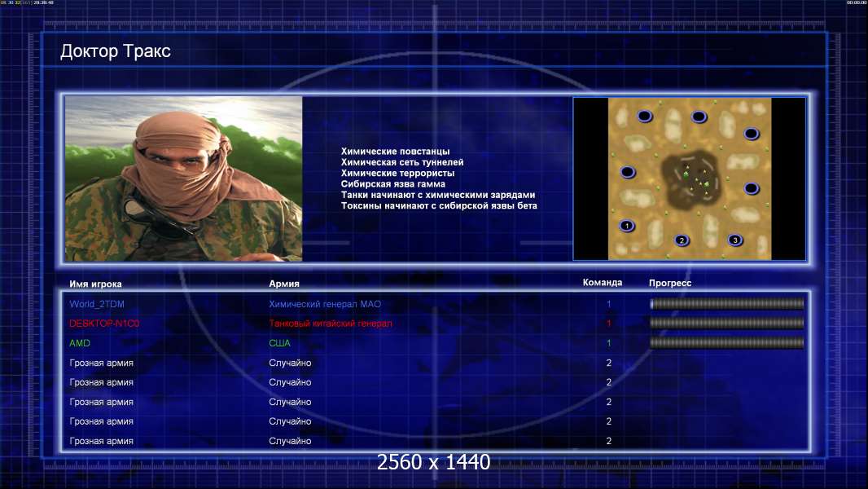Click team number in AMD row
The height and width of the screenshot is (489, 868).
tap(608, 343)
